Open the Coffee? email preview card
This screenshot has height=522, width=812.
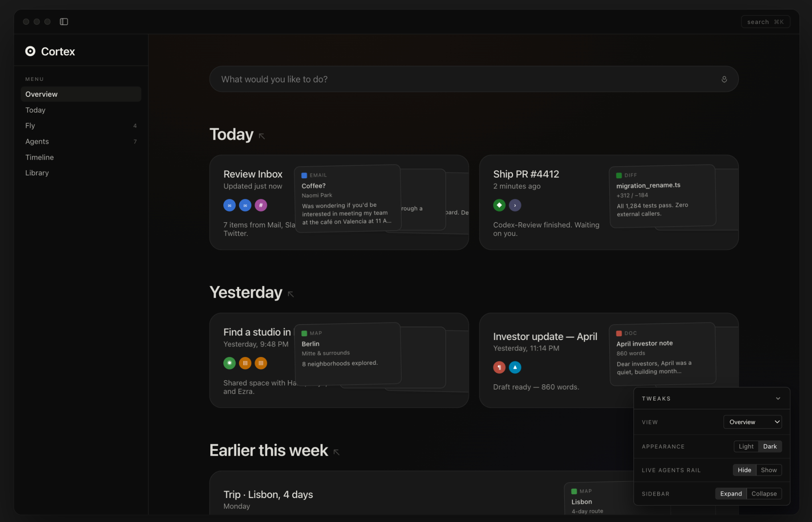click(x=347, y=199)
